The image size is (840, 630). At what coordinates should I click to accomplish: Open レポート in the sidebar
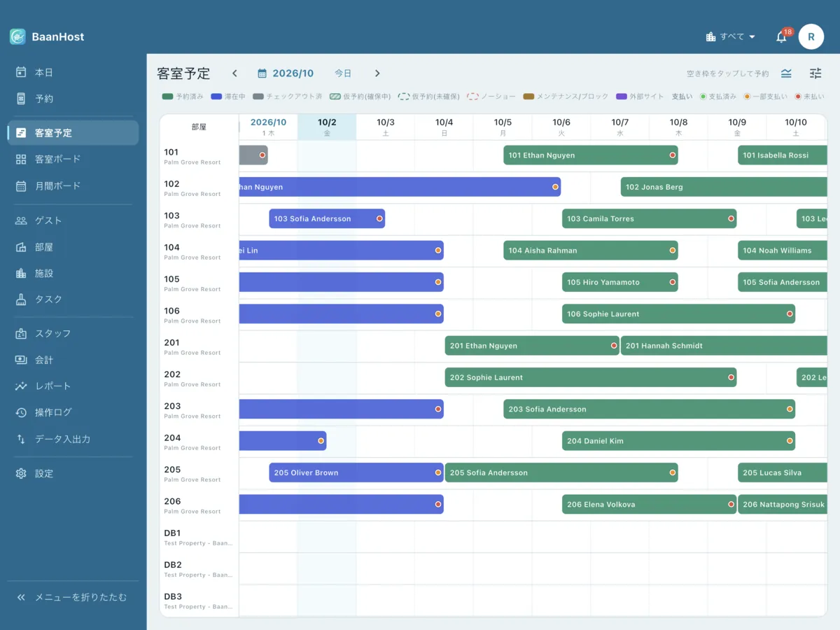(73, 386)
